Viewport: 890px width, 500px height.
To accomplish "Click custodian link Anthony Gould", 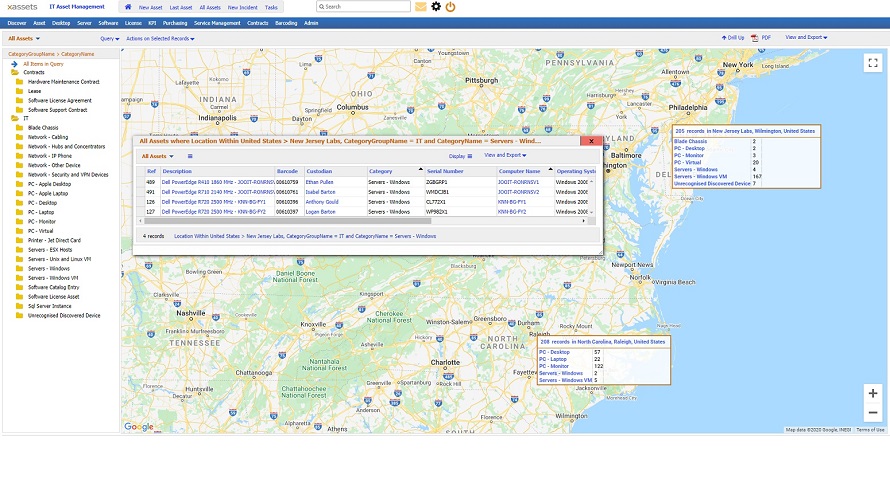I will (322, 202).
